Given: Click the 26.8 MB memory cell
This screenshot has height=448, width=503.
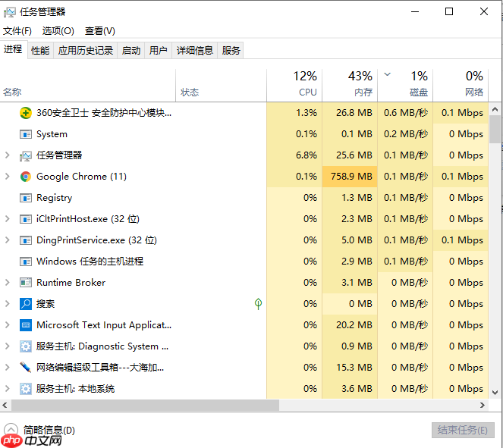Looking at the screenshot, I should click(350, 113).
